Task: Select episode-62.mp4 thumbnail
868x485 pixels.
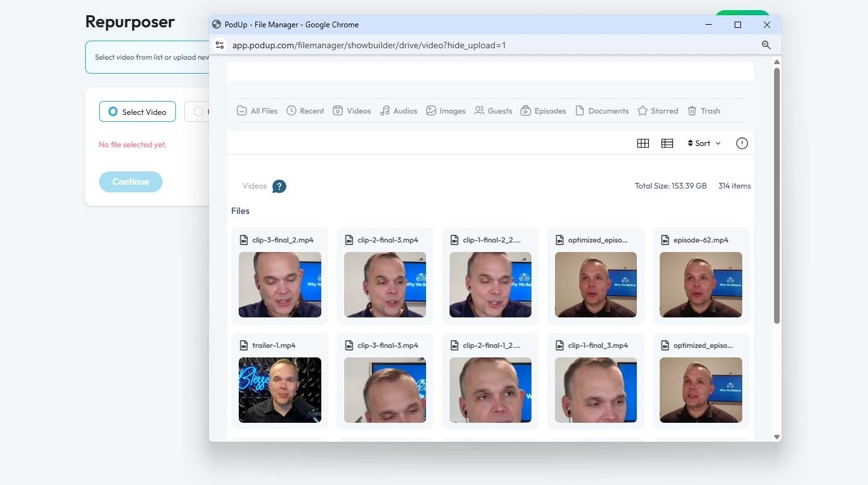Action: point(701,284)
